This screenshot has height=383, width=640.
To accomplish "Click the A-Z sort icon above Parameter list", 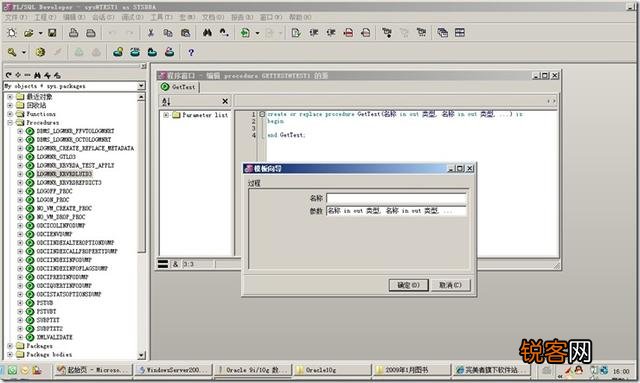I will pos(166,101).
